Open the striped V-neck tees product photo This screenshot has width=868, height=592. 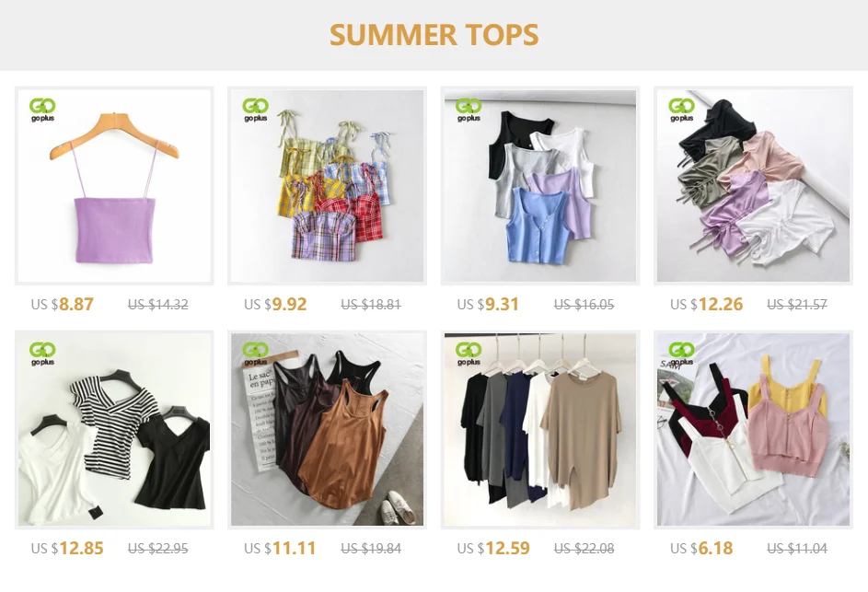pos(114,430)
